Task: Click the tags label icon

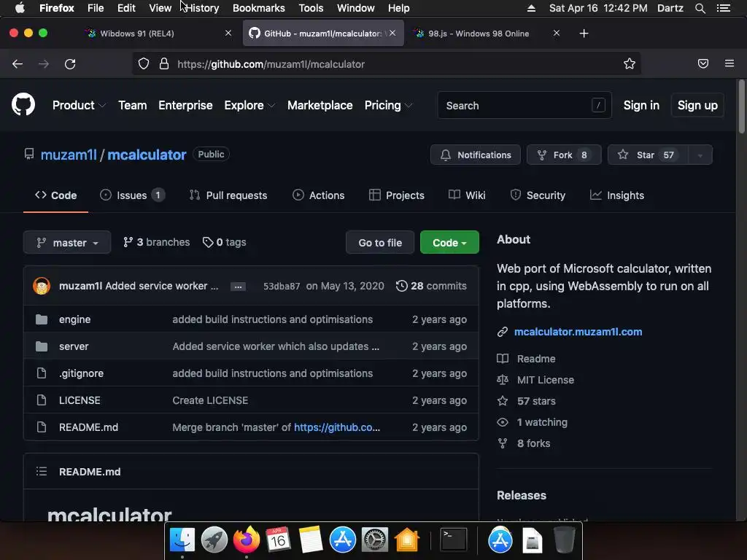Action: [208, 242]
